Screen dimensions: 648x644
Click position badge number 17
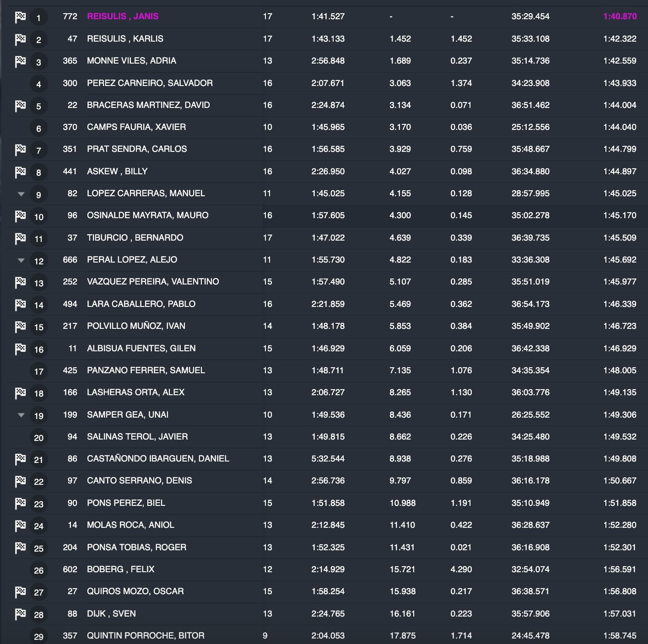(x=38, y=371)
